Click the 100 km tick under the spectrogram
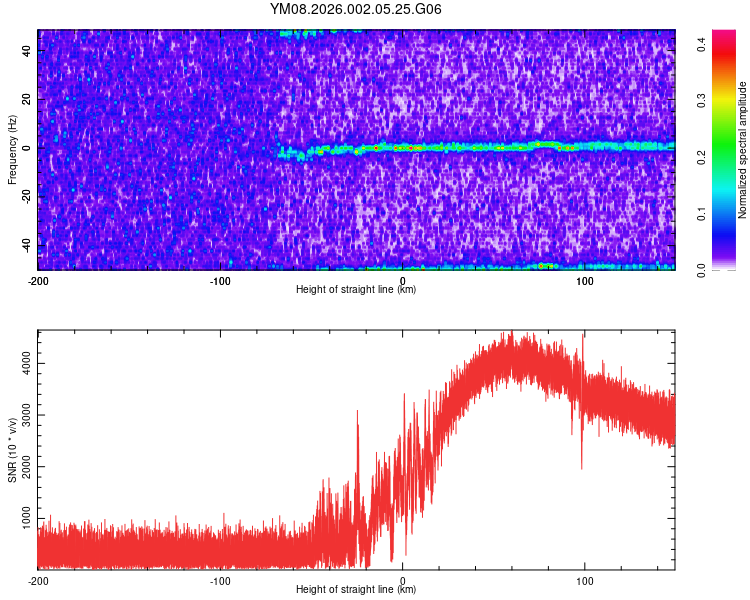Viewport: 750px width, 600px height. tap(585, 280)
